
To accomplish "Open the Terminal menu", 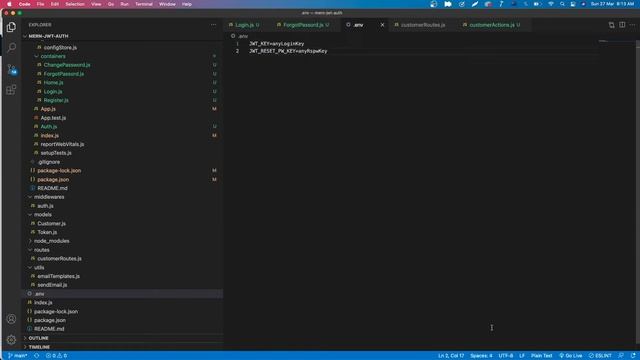I will (x=144, y=4).
